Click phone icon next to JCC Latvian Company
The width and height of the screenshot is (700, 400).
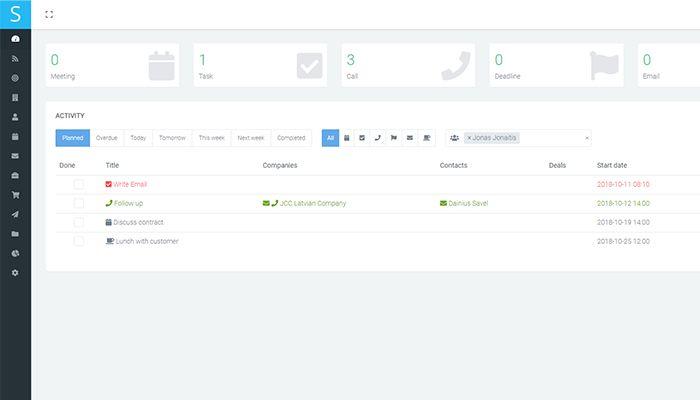point(275,203)
